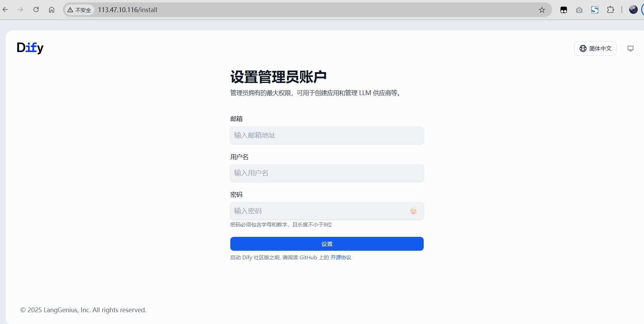Click the browser forward navigation arrow
The height and width of the screenshot is (324, 644).
[20, 9]
